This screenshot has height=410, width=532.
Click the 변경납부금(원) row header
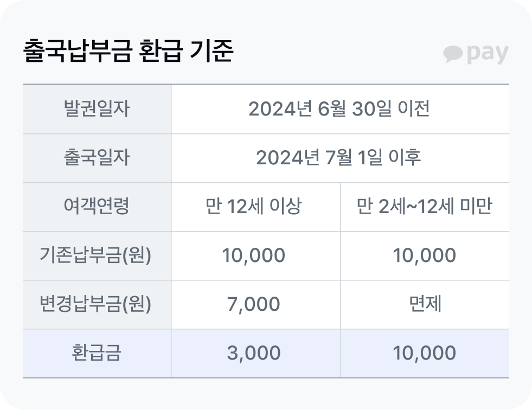click(97, 304)
